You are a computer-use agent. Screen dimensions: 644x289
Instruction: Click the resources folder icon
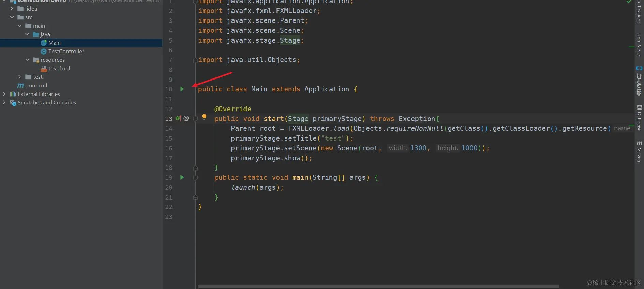pos(36,60)
